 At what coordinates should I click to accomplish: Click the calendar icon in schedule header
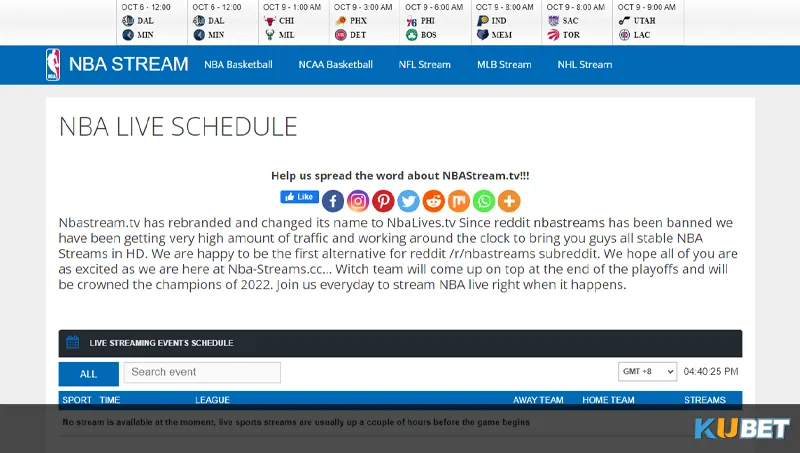(72, 342)
